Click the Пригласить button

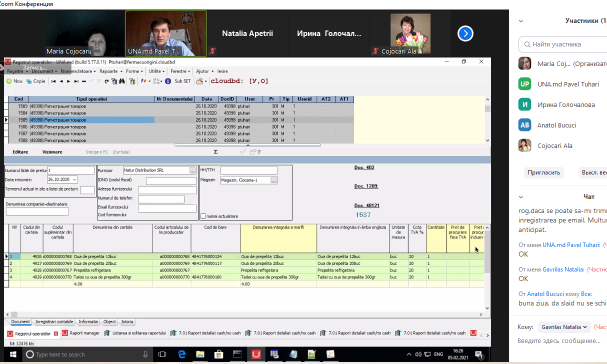[543, 172]
